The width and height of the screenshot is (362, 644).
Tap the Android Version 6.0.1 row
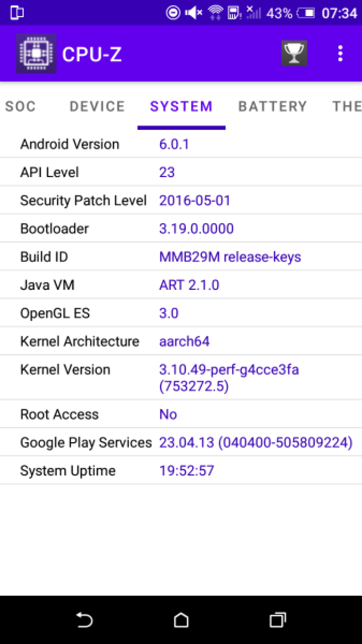pyautogui.click(x=181, y=144)
